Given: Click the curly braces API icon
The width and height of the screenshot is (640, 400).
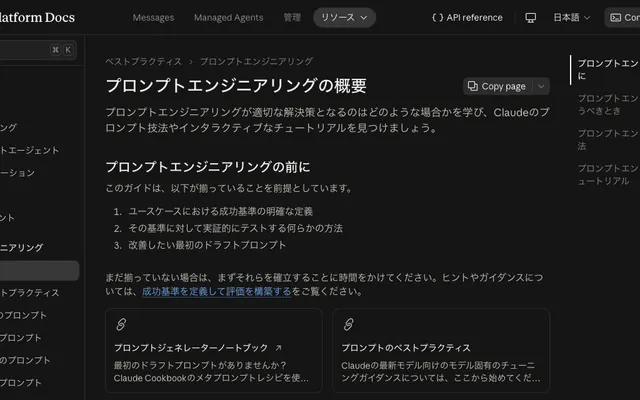Looking at the screenshot, I should click(x=437, y=18).
